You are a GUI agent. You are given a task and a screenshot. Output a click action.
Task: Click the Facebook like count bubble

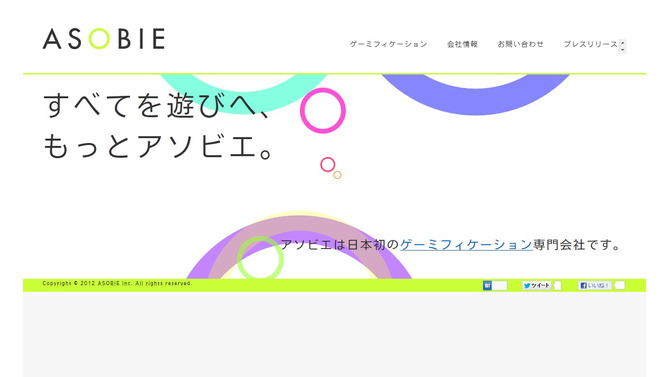[x=620, y=286]
